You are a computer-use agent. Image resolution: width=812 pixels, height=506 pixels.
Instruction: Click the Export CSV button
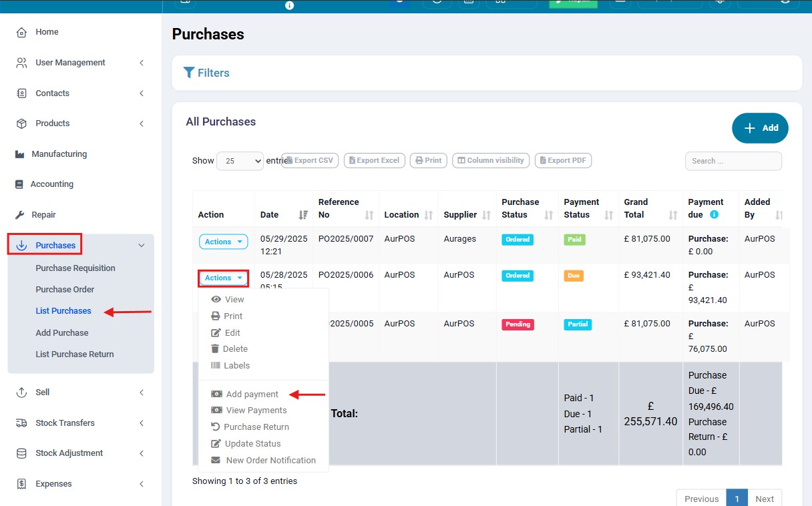310,161
